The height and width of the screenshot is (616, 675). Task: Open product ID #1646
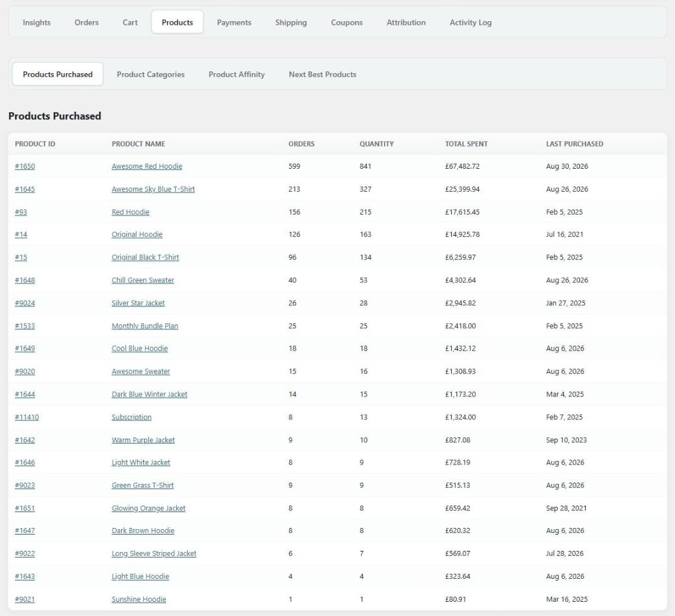[x=25, y=462]
